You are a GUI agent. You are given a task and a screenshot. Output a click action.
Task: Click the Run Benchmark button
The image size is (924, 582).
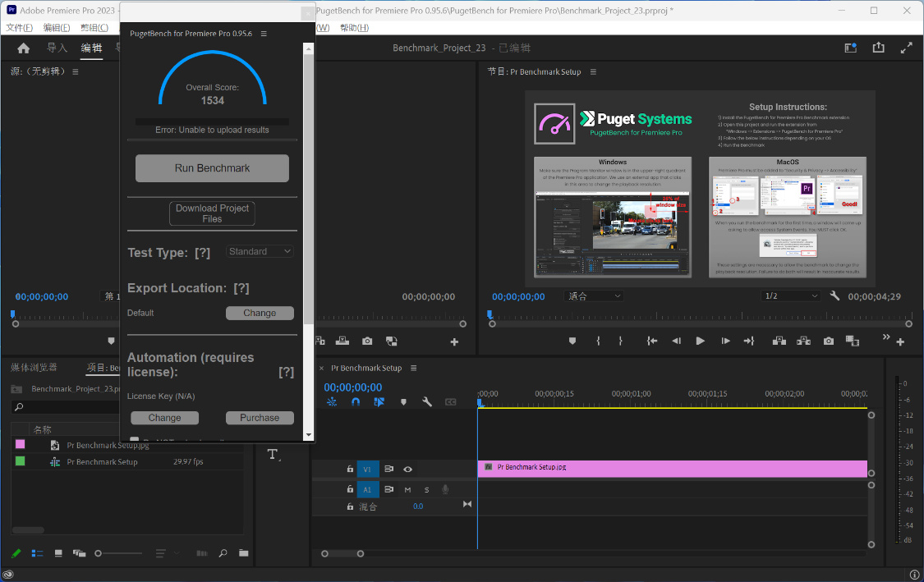212,168
